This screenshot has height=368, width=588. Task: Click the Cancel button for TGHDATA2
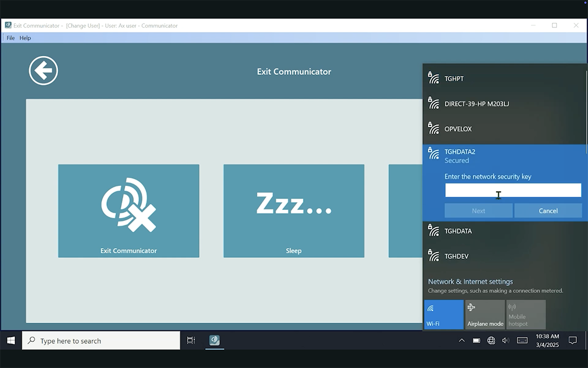[548, 210]
